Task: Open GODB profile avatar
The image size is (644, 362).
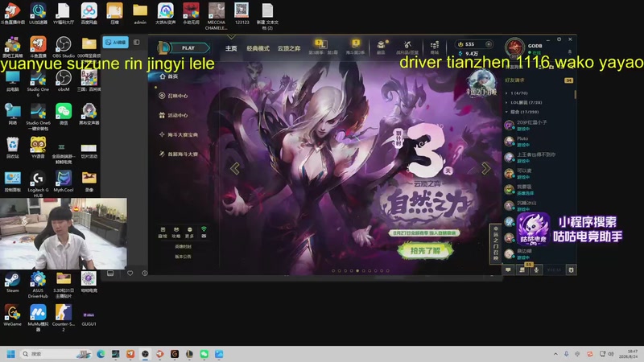Action: [x=514, y=47]
